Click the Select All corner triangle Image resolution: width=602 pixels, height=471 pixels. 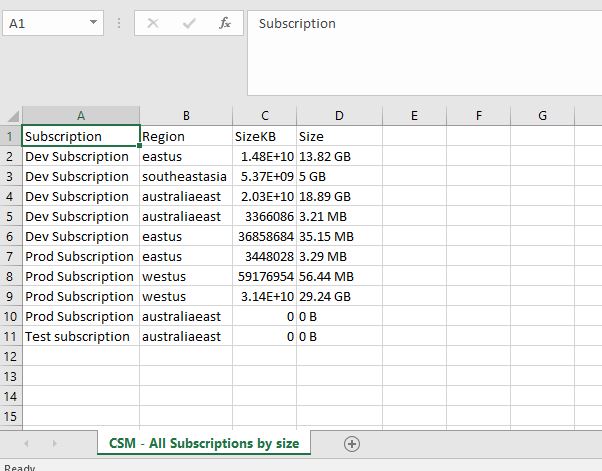coord(12,116)
